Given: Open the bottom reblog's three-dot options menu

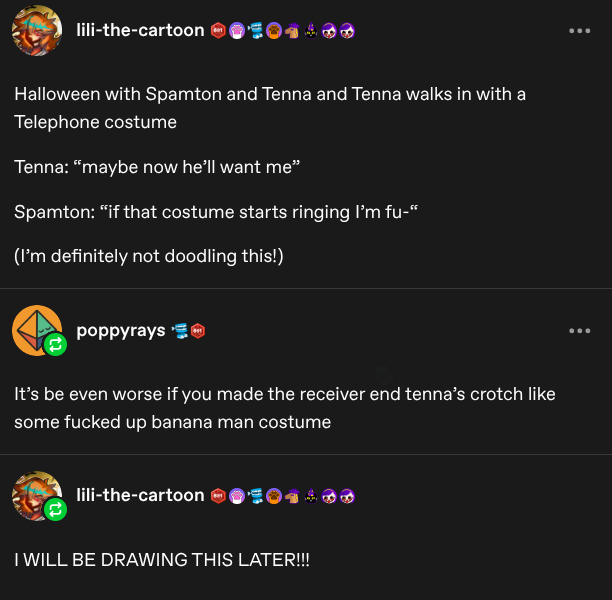Looking at the screenshot, I should [x=579, y=496].
